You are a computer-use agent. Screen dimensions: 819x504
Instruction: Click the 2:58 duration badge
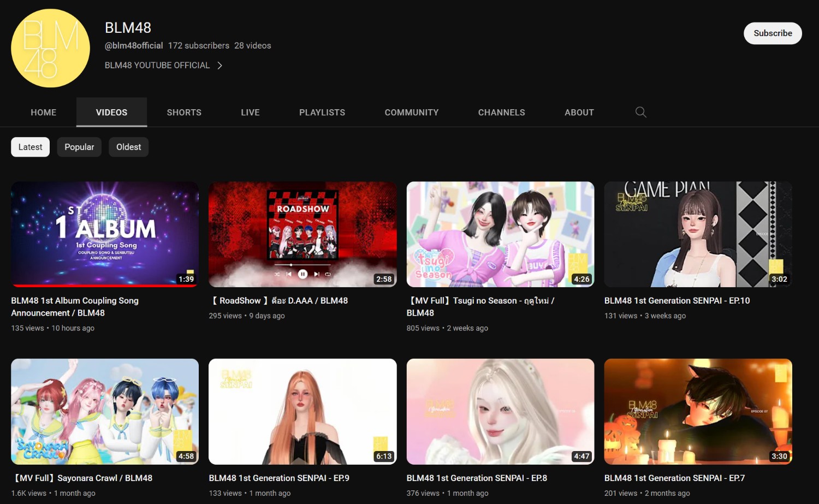click(x=384, y=279)
